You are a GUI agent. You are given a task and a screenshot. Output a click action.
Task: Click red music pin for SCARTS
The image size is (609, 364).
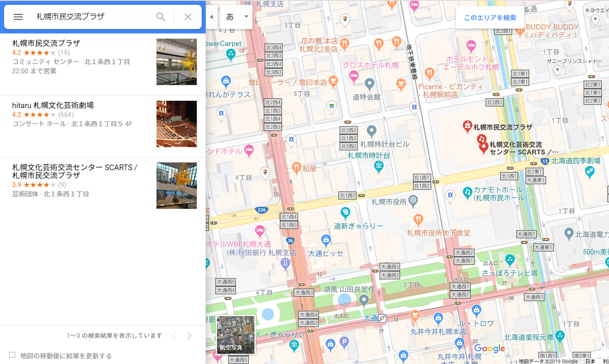(x=481, y=139)
